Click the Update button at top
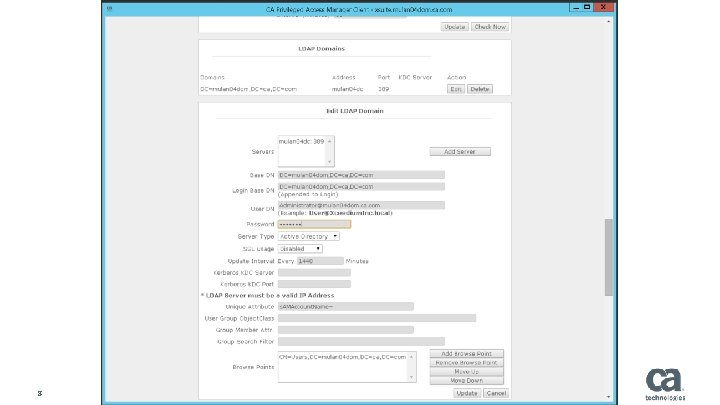 (455, 27)
